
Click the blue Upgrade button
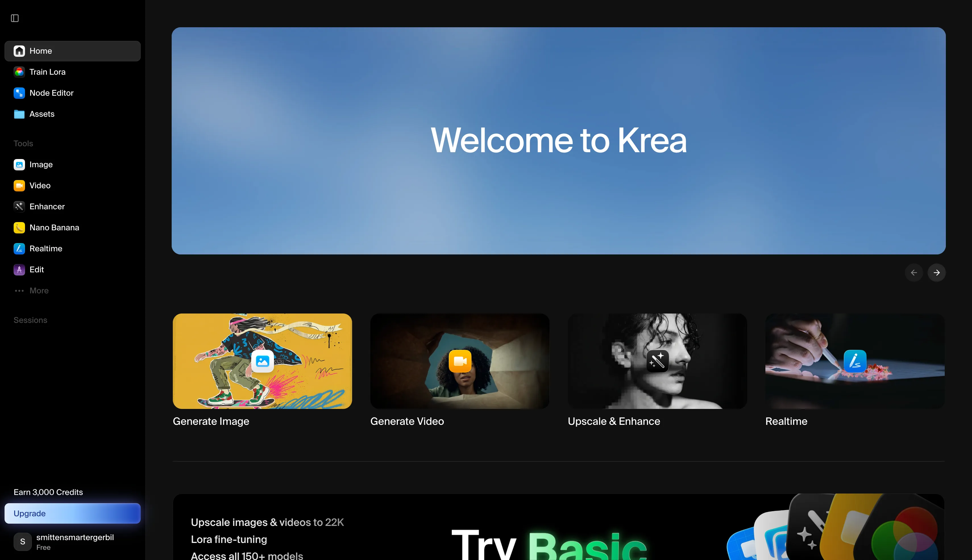click(x=72, y=513)
